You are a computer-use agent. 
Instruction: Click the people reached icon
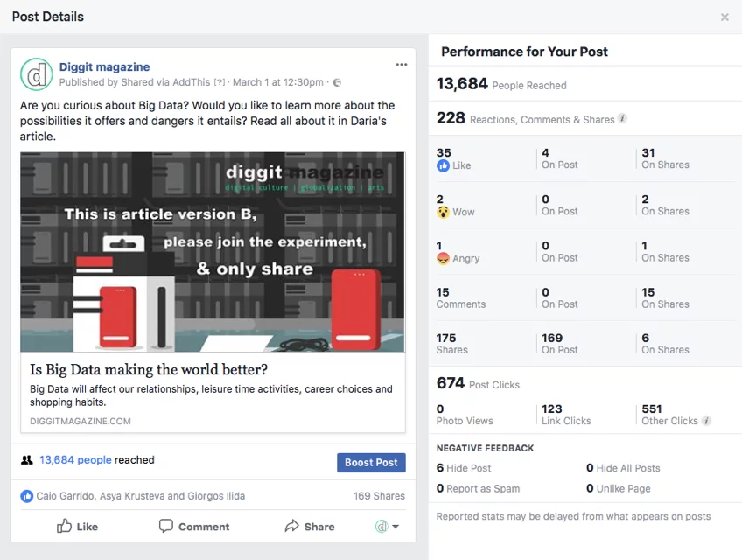pos(26,460)
